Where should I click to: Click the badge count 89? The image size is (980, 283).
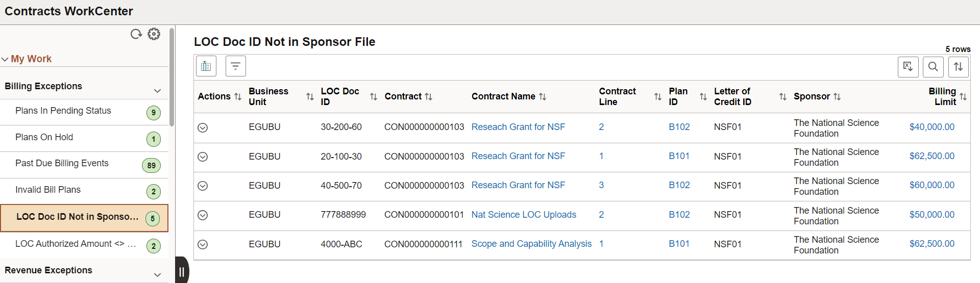coord(151,165)
